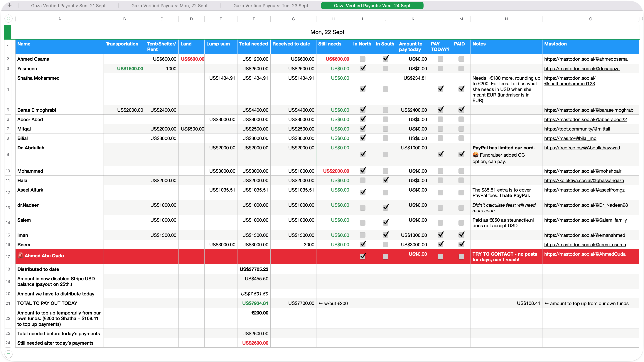Toggle In North checkbox for Ahmed Osama
The width and height of the screenshot is (644, 362).
362,59
